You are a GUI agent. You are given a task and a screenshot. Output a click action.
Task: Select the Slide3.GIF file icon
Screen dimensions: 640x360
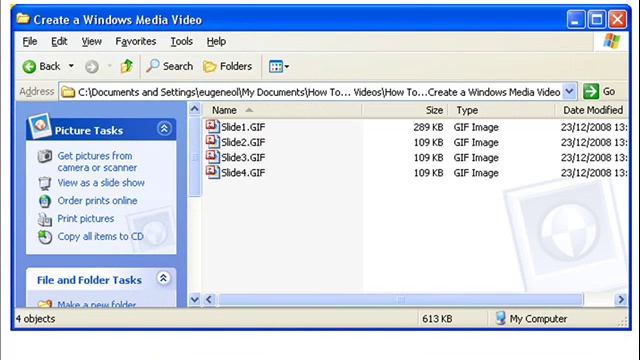click(212, 156)
